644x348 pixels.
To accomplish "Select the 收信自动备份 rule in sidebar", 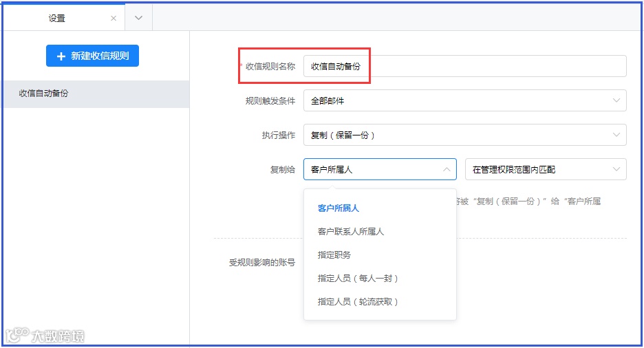I will click(96, 94).
